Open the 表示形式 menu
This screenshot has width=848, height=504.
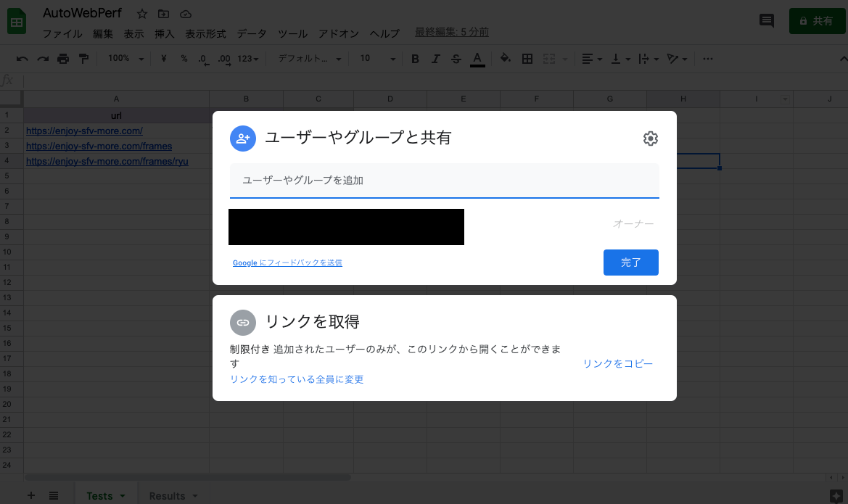pyautogui.click(x=205, y=33)
